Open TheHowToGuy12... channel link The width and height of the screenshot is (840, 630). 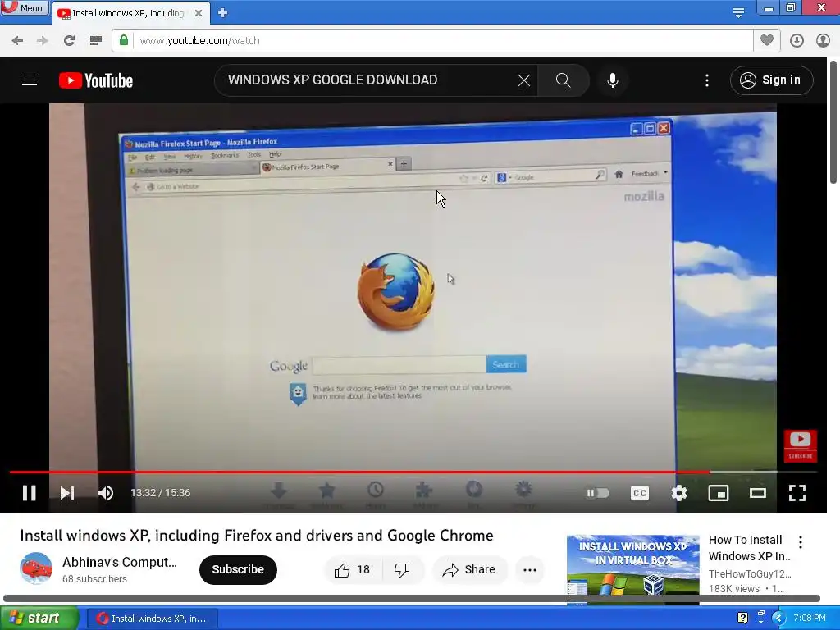[x=750, y=573]
